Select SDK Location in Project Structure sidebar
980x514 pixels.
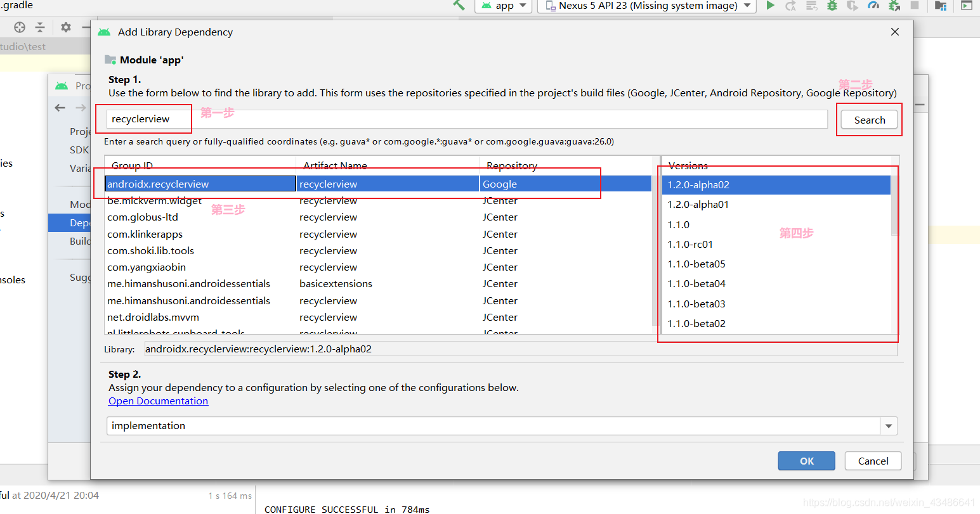(79, 150)
